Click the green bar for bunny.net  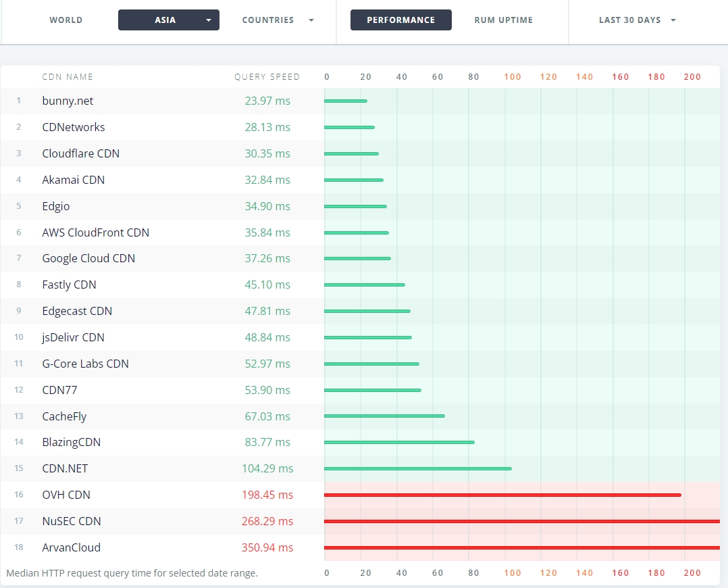coord(346,101)
